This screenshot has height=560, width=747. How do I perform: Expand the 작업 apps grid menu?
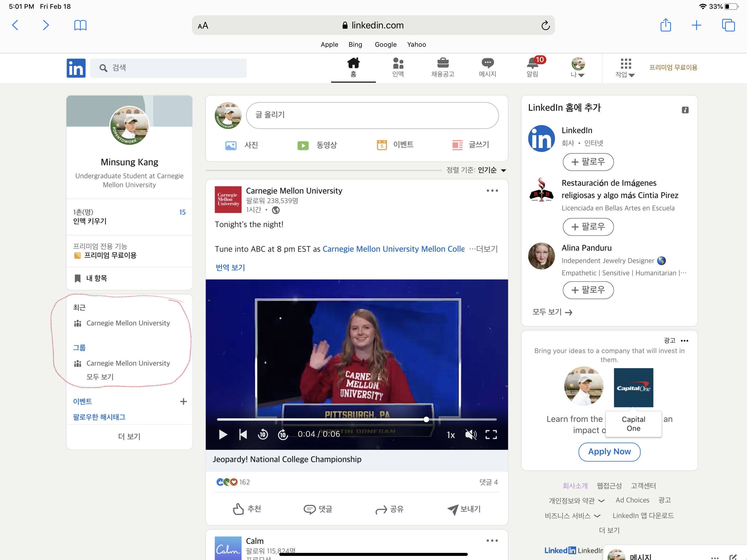pyautogui.click(x=625, y=68)
